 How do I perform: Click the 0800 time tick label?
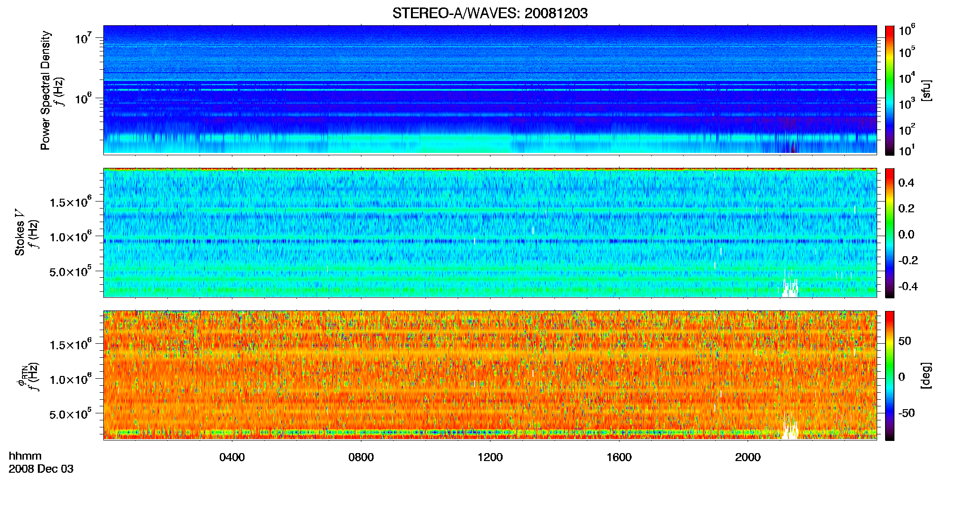point(361,457)
